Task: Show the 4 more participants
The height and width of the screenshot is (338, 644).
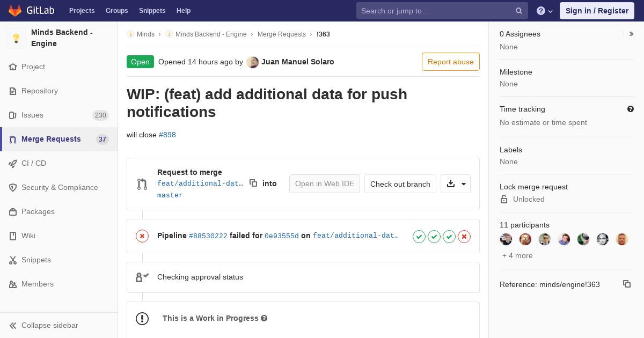Action: point(517,256)
